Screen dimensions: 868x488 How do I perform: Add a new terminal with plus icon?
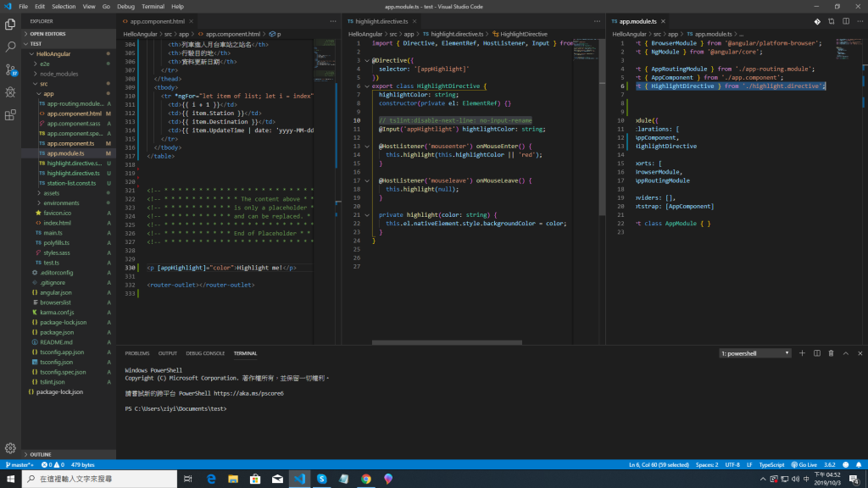[802, 352]
